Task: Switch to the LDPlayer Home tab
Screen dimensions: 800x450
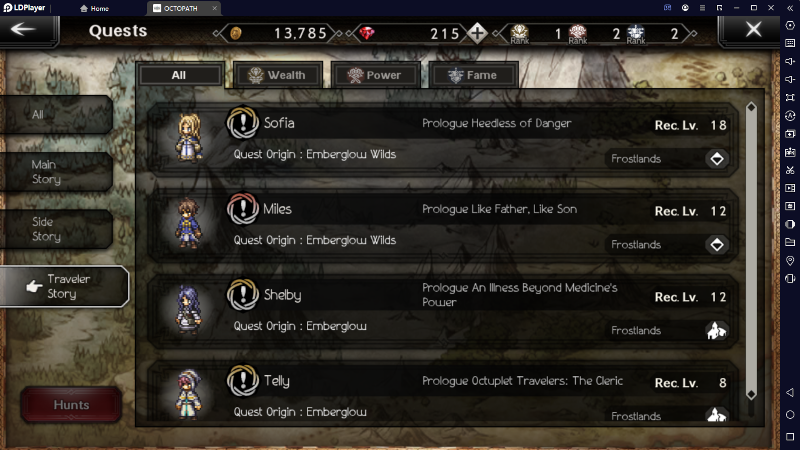Action: tap(95, 8)
